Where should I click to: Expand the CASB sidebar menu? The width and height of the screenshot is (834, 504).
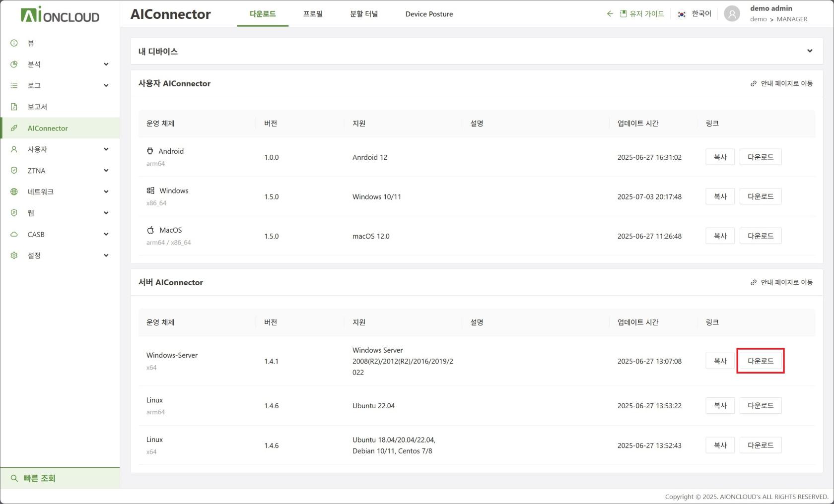point(106,234)
